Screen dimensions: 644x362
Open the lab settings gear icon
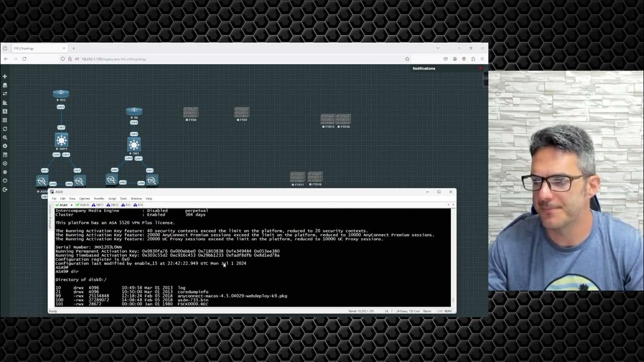pos(5,171)
